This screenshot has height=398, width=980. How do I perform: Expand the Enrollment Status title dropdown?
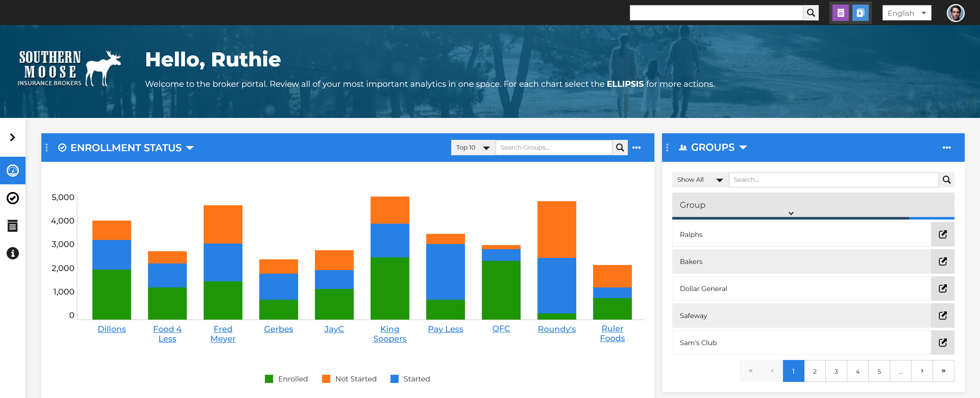point(190,148)
